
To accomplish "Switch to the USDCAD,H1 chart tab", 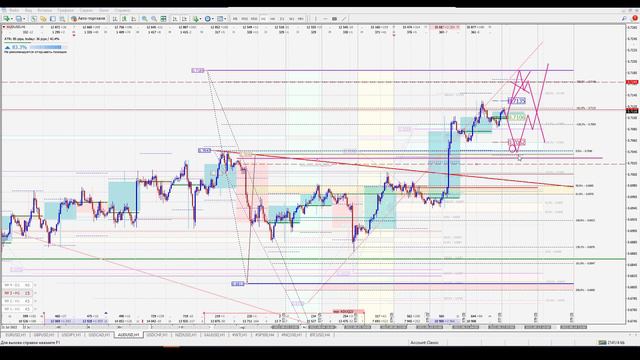I will click(x=99, y=335).
